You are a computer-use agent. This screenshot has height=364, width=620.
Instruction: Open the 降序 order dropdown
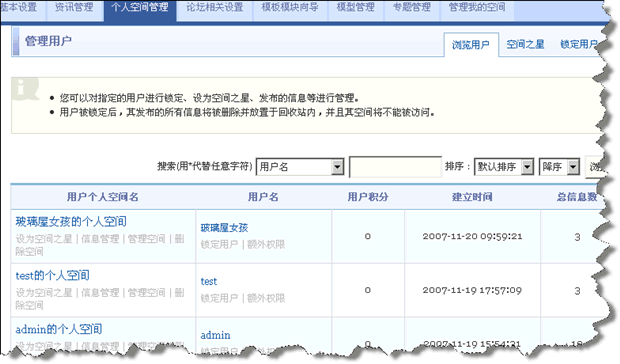559,167
